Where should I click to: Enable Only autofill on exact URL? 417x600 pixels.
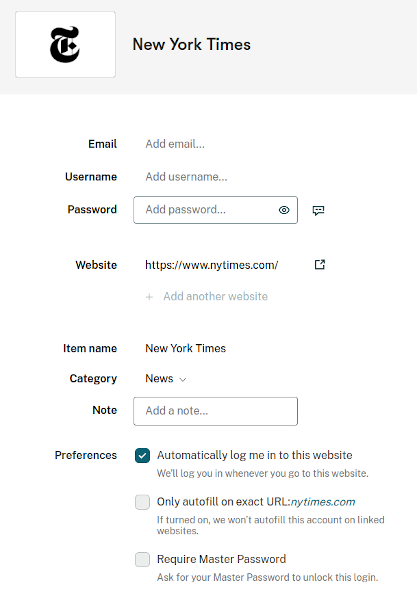pyautogui.click(x=142, y=502)
